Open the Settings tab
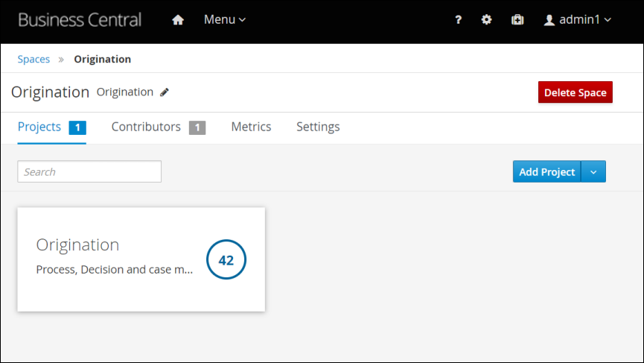 click(318, 127)
